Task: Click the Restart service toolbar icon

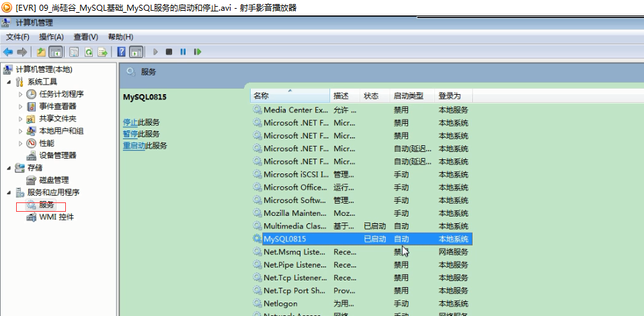Action: click(x=198, y=52)
